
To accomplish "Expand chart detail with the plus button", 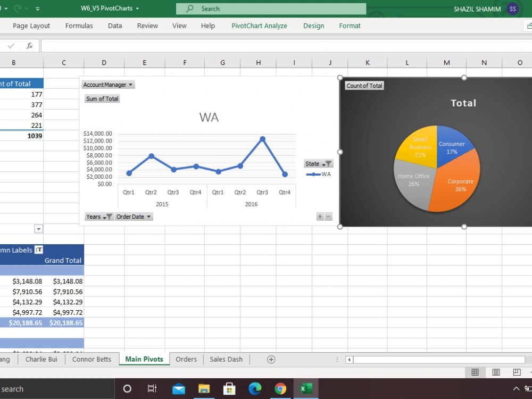I will click(x=320, y=217).
